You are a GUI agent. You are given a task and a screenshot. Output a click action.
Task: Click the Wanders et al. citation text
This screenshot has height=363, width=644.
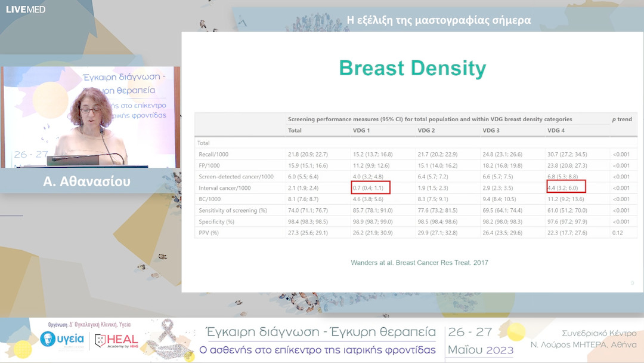(x=411, y=262)
